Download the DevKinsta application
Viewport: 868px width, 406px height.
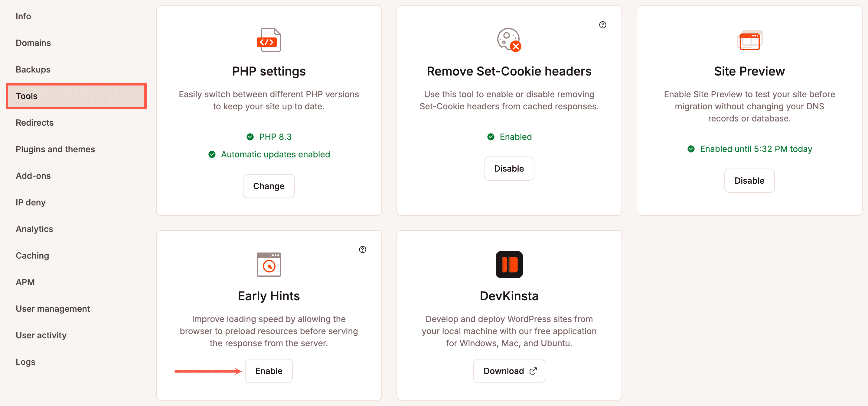(x=509, y=371)
